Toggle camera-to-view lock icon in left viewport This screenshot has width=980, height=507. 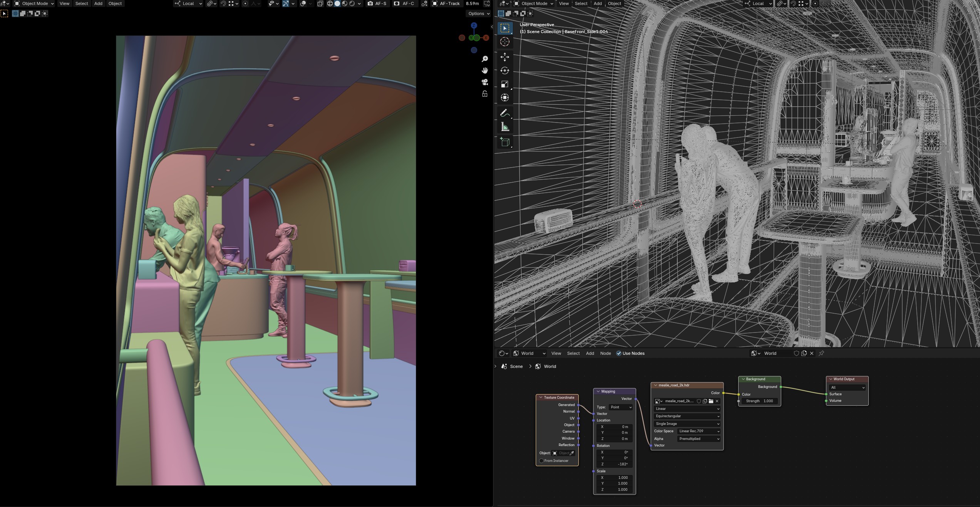click(x=485, y=94)
